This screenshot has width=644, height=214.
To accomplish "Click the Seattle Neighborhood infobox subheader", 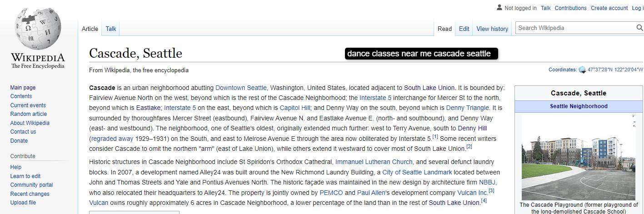I will tap(579, 106).
